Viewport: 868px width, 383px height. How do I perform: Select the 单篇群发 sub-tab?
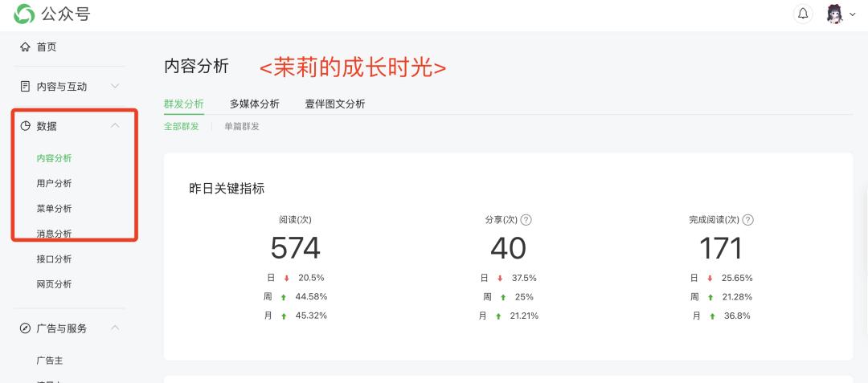click(x=242, y=126)
